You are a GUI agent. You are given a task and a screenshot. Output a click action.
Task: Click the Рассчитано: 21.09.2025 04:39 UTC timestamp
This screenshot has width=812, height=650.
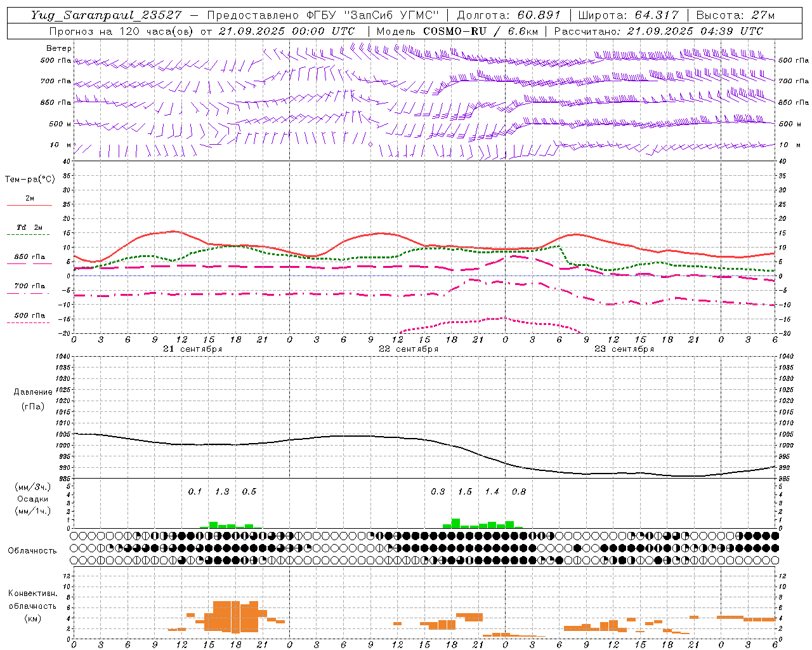pyautogui.click(x=658, y=31)
